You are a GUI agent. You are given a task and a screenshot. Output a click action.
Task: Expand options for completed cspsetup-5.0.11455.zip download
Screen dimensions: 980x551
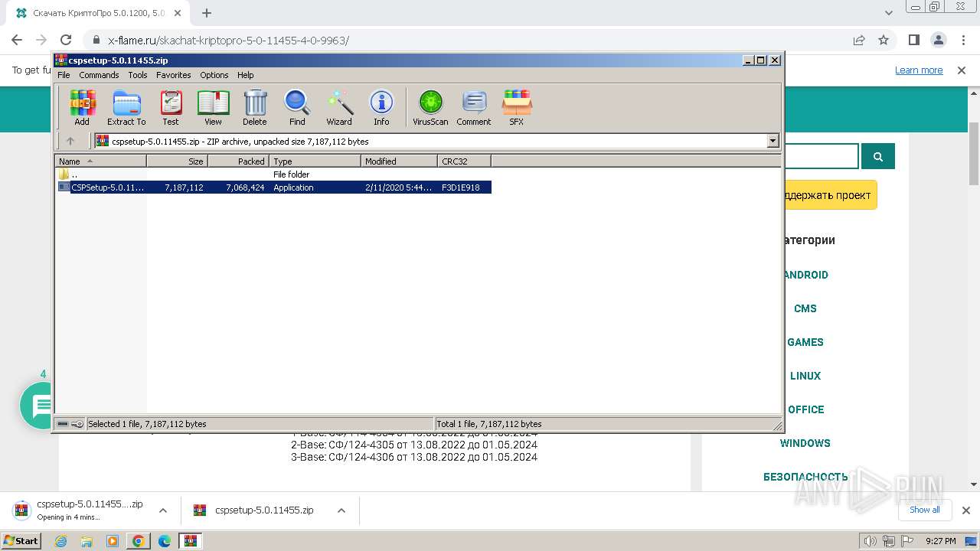pyautogui.click(x=341, y=510)
